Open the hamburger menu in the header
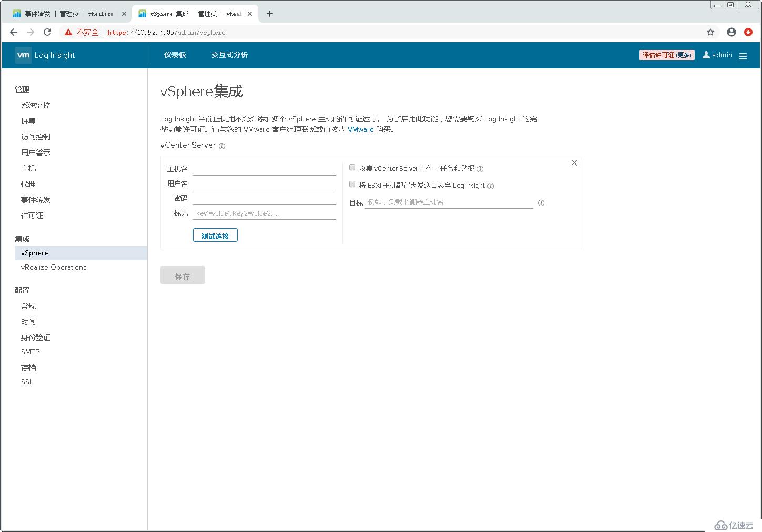This screenshot has width=762, height=532. point(743,56)
